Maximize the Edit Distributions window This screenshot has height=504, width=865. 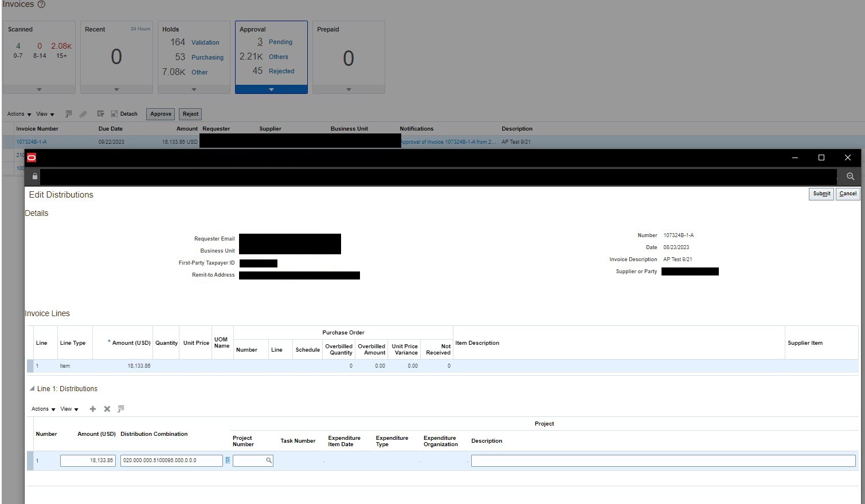click(x=821, y=157)
